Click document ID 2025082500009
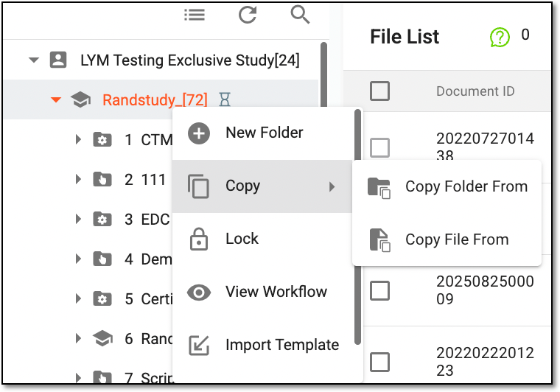This screenshot has height=392, width=560. pos(485,290)
